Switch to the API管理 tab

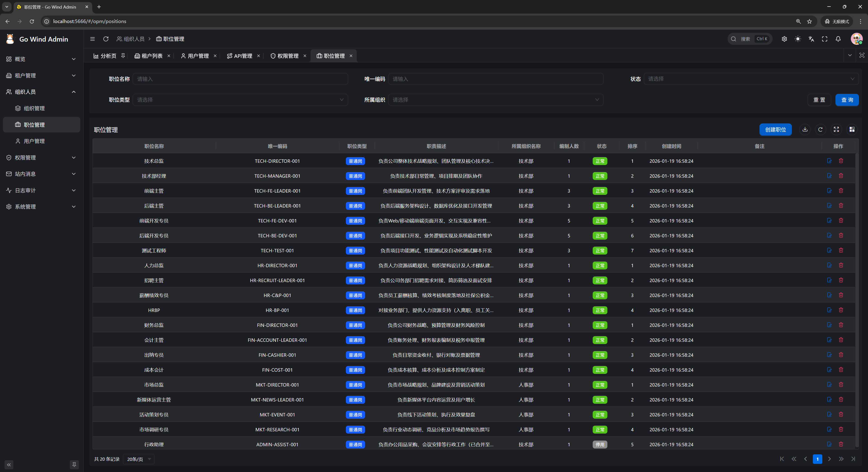tap(240, 56)
